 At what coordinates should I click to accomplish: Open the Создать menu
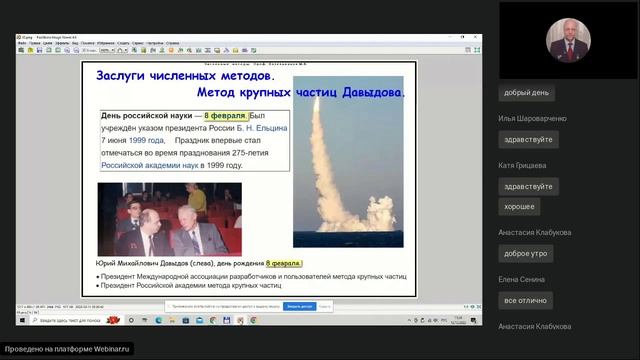point(123,43)
